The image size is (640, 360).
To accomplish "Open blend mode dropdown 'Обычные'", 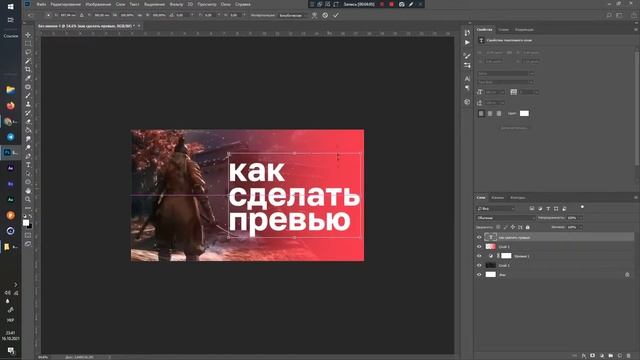I will coord(505,218).
